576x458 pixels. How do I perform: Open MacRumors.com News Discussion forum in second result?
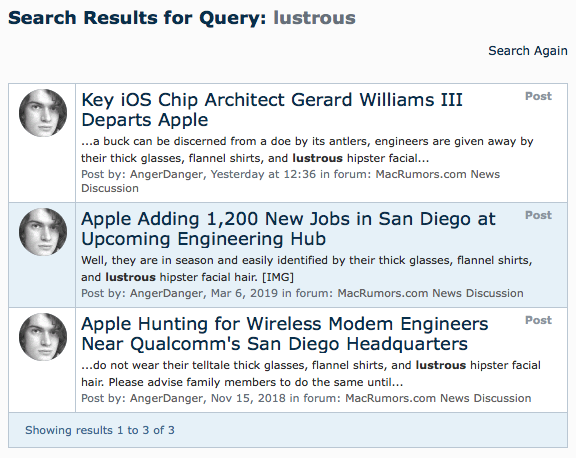tap(431, 293)
